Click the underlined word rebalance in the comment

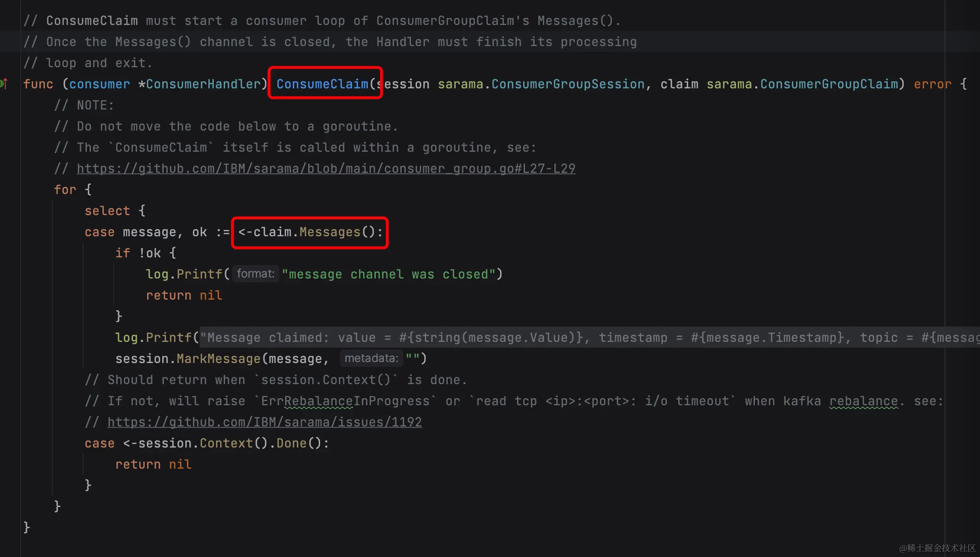(863, 401)
